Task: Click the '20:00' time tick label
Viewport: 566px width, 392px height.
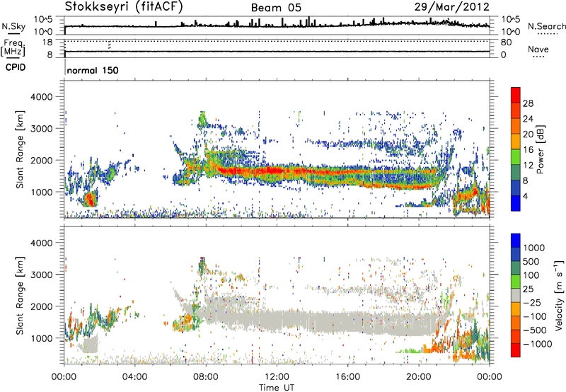Action: 418,377
